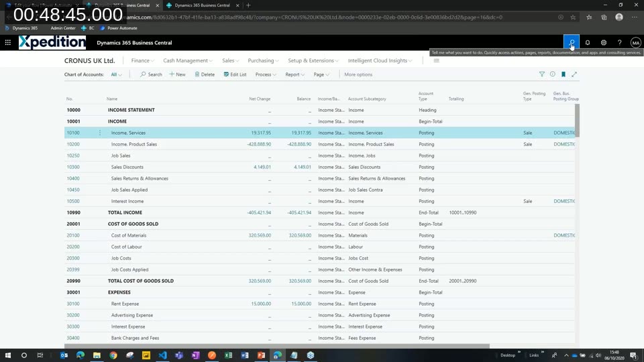Open the settings gear icon

(603, 42)
